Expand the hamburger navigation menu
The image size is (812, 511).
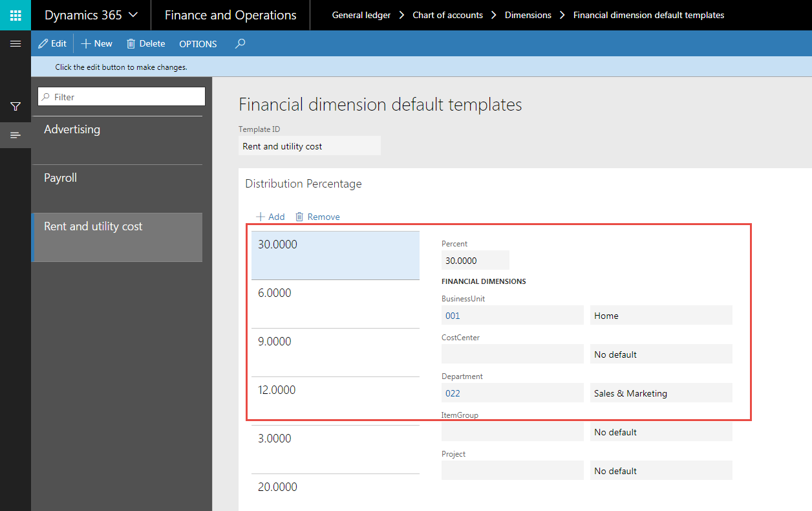[x=16, y=43]
